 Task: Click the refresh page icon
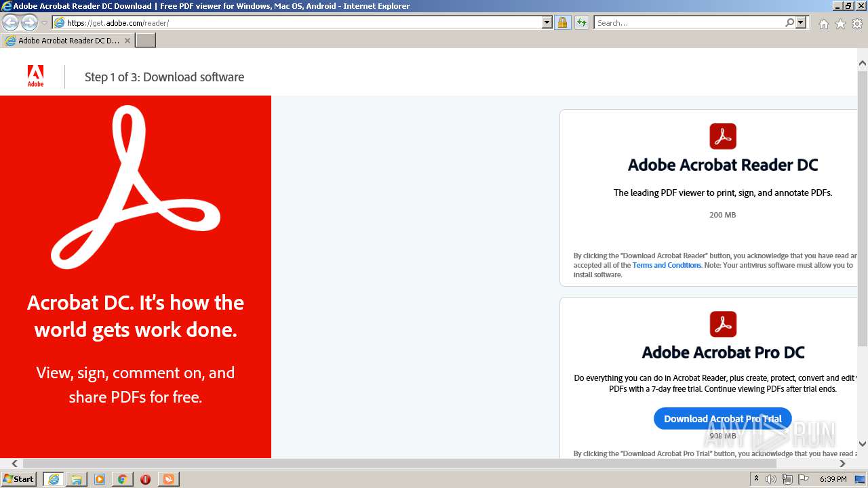point(581,22)
